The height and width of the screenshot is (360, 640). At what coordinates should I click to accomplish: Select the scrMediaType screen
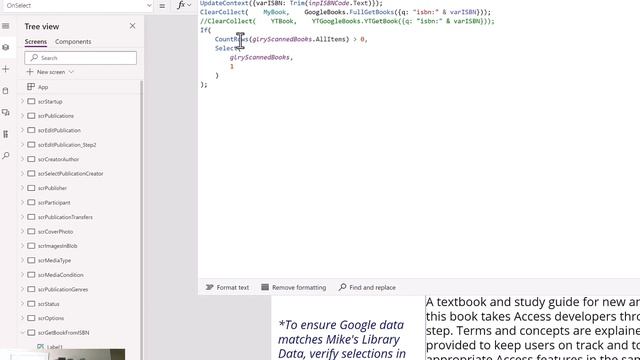(54, 260)
